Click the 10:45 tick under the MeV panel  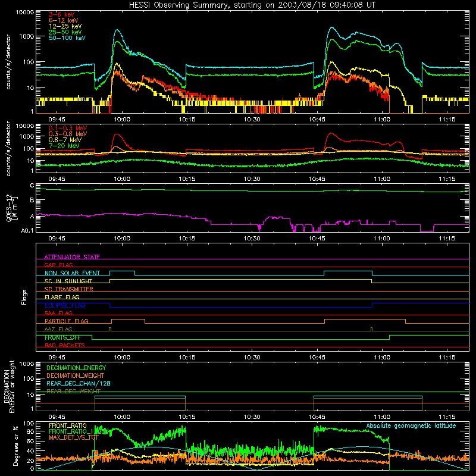317,179
